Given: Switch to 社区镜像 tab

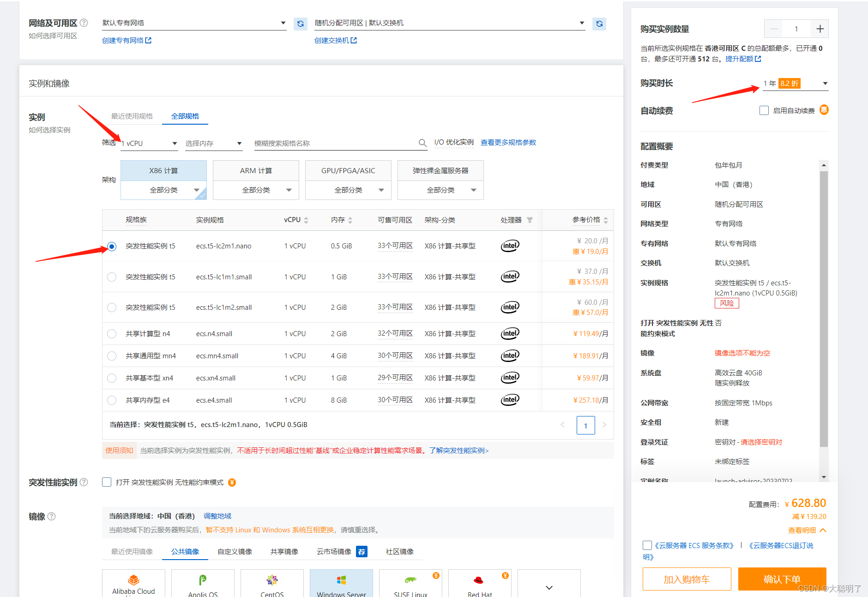Looking at the screenshot, I should 400,552.
